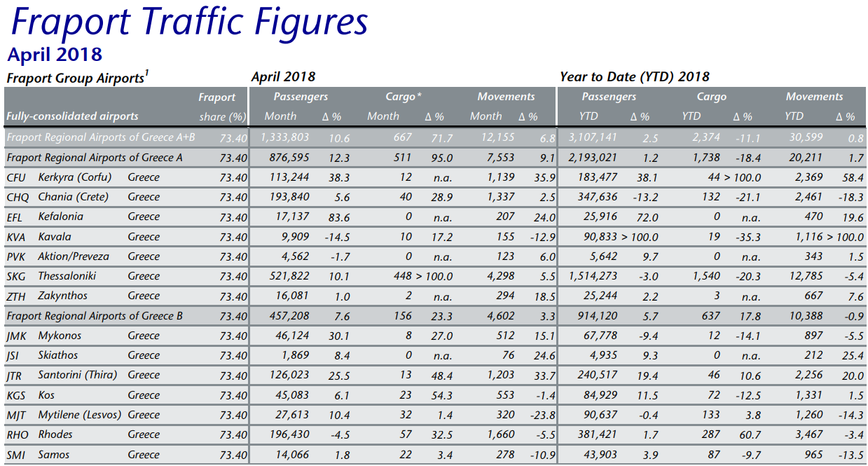Click passengers value '1,333,803'
This screenshot has width=868, height=466.
285,138
